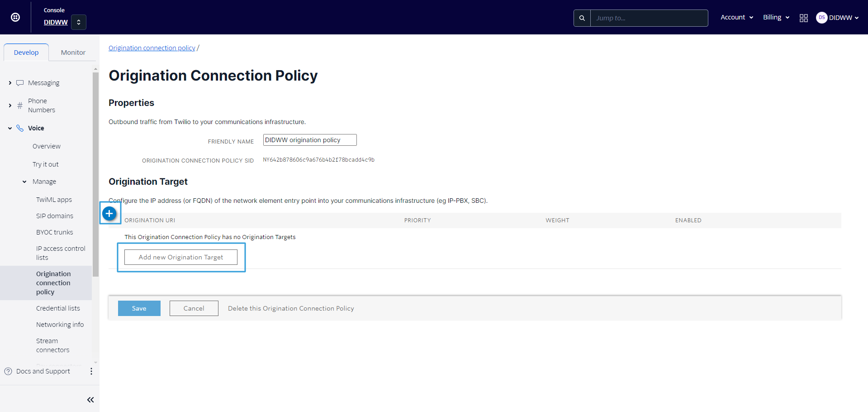The width and height of the screenshot is (868, 412).
Task: Click the blue plus add target icon
Action: (x=109, y=213)
